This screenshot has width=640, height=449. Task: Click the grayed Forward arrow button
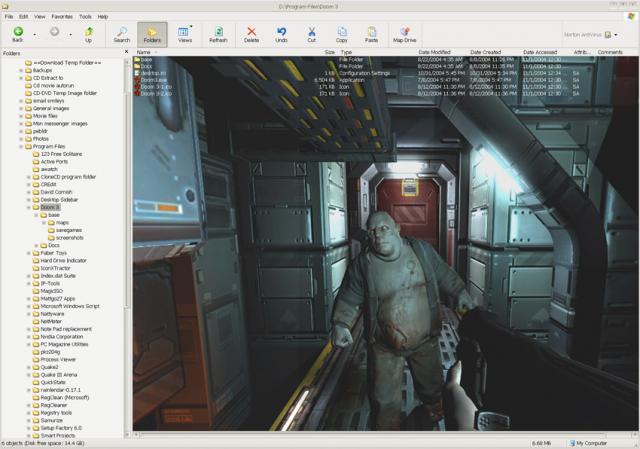point(55,32)
